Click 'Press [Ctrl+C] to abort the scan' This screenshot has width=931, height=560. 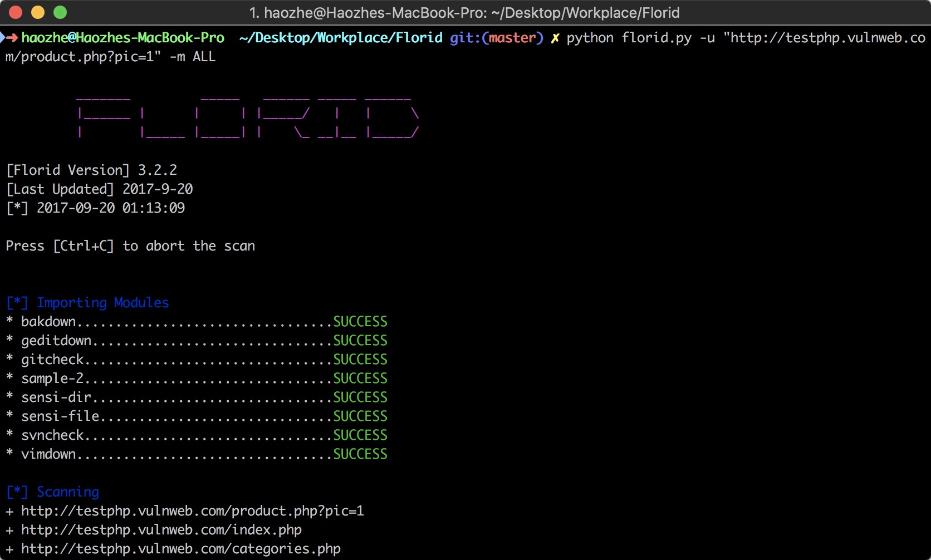[x=130, y=246]
